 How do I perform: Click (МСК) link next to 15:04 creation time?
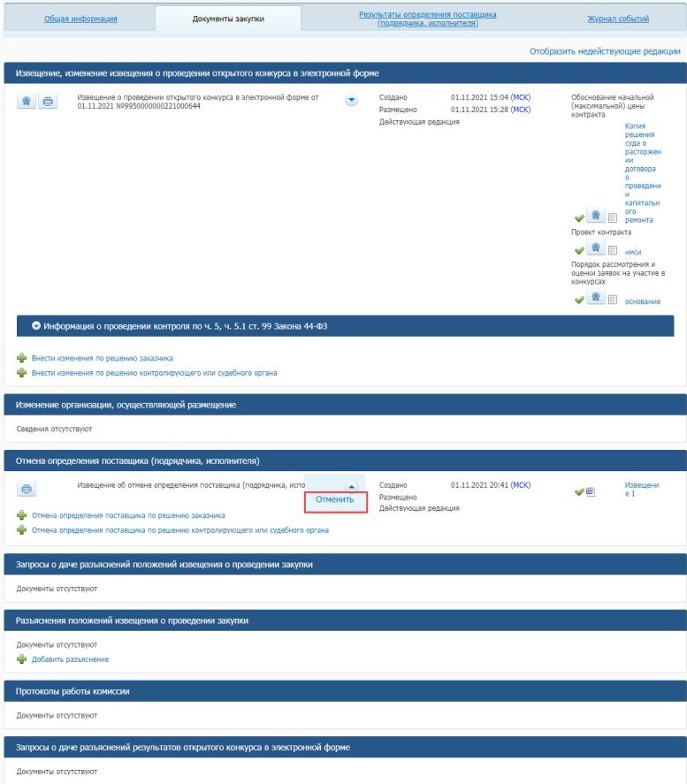coord(521,97)
